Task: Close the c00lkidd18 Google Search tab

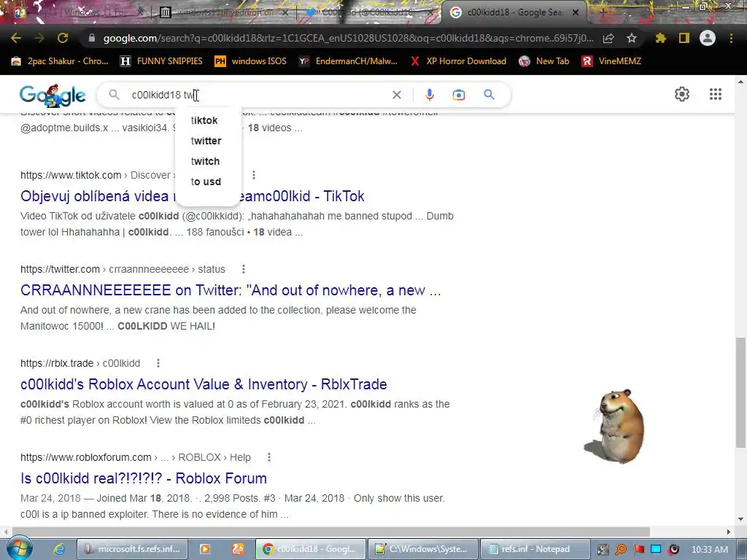Action: click(576, 12)
